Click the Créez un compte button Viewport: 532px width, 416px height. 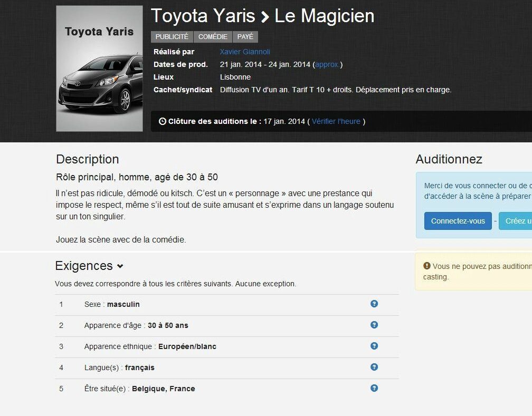(517, 221)
